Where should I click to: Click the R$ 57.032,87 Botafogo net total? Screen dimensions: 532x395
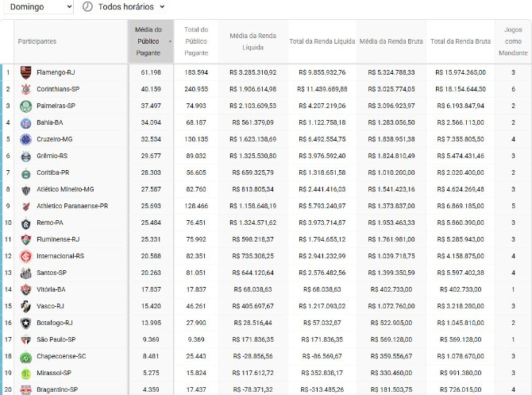(x=322, y=323)
